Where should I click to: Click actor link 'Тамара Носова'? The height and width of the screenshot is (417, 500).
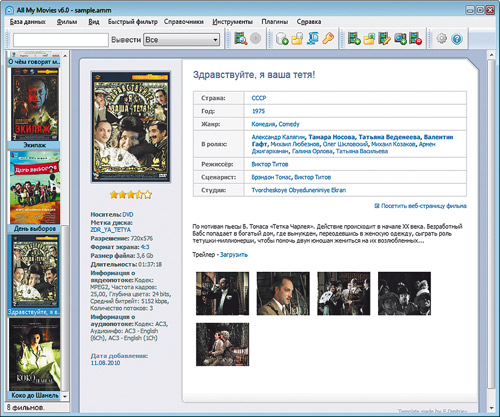[332, 137]
